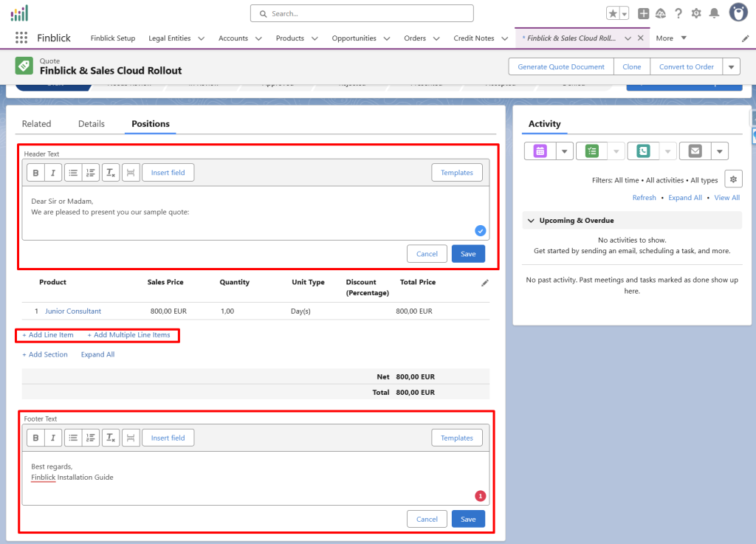Open the Setup gear icon in header

point(696,13)
